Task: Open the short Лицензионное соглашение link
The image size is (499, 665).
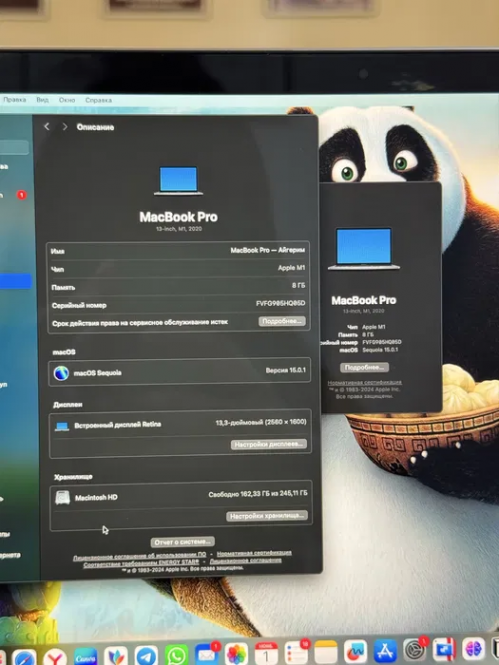Action: tap(245, 561)
